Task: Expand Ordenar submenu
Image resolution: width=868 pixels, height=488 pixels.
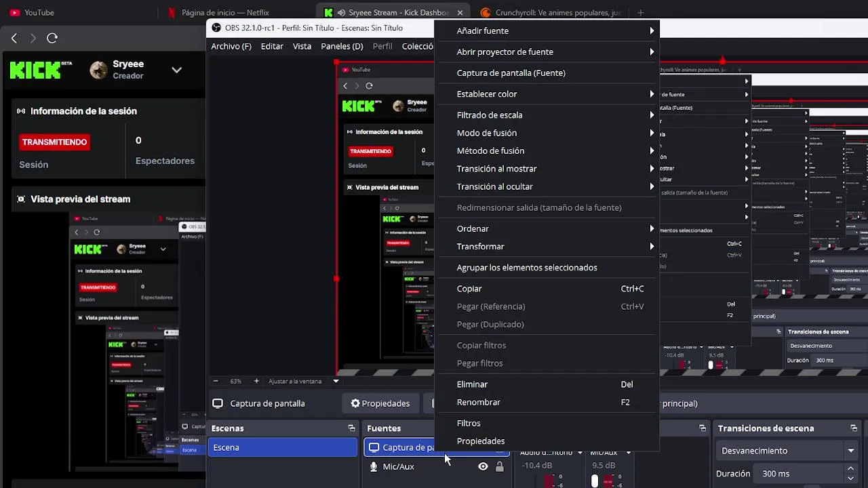Action: click(x=547, y=228)
